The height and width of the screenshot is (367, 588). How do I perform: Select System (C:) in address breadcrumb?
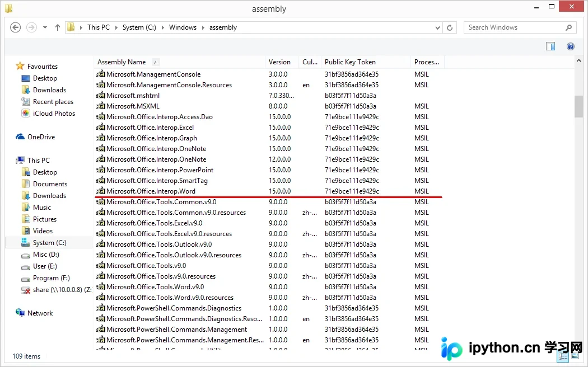pos(139,27)
